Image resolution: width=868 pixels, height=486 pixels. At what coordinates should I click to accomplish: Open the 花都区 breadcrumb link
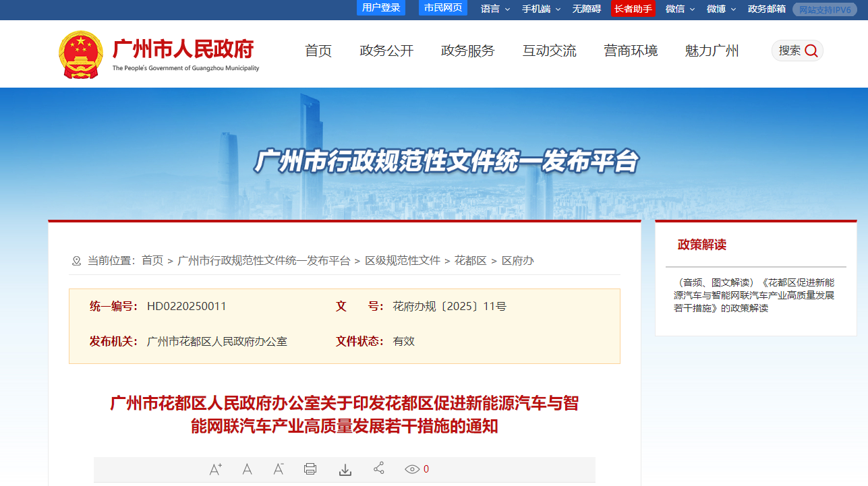tap(471, 260)
